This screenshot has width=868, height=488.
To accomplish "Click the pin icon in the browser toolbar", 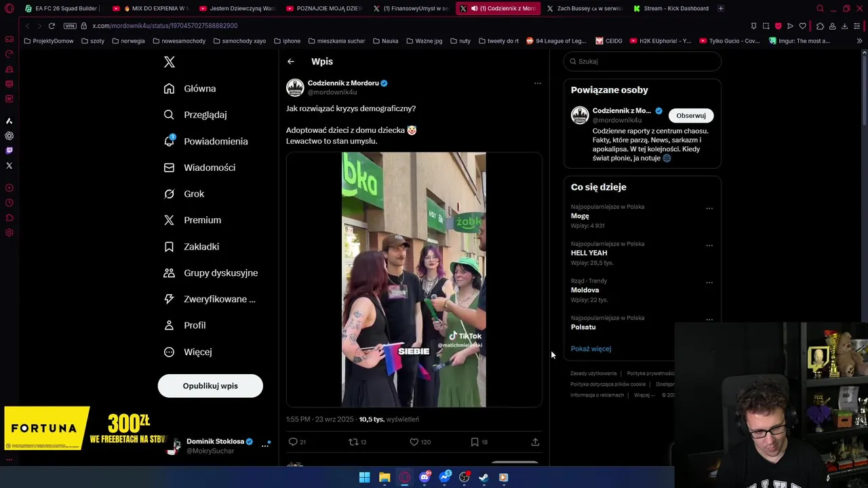I will coord(753,26).
